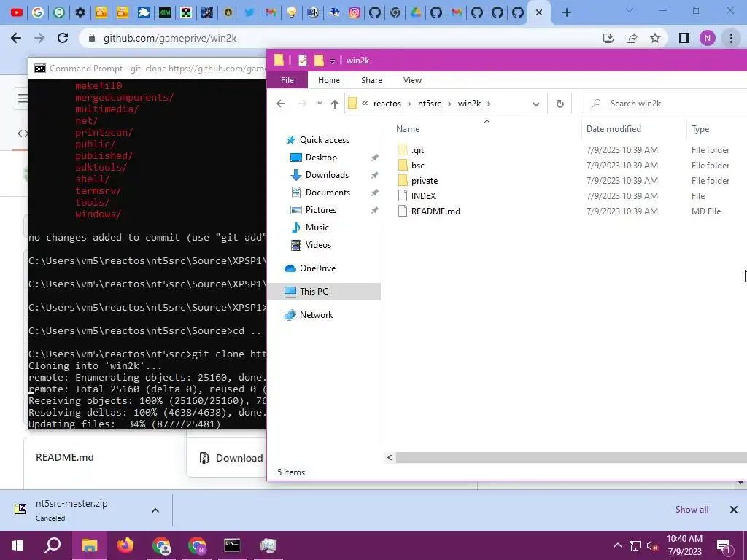Open Network in navigation pane

click(x=316, y=315)
